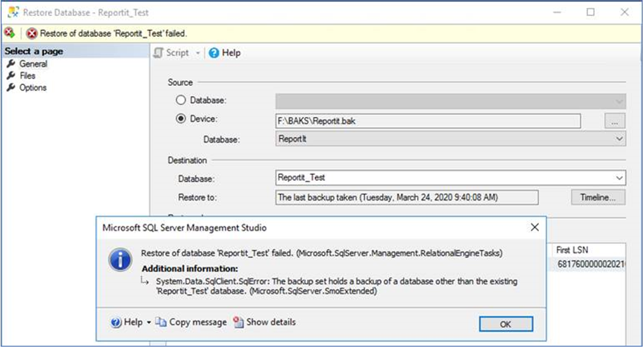Click the Restore Database window title icon
The height and width of the screenshot is (348, 644).
point(13,13)
